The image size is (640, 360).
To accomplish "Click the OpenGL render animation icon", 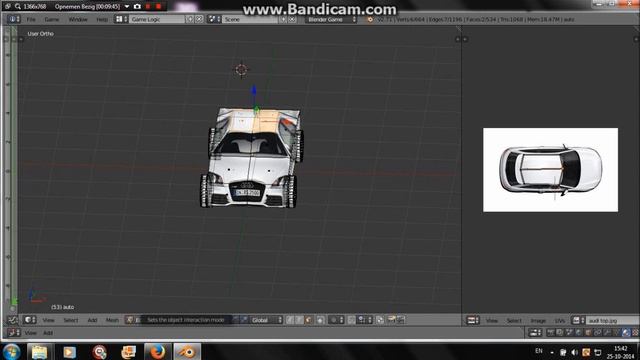I will pos(400,320).
